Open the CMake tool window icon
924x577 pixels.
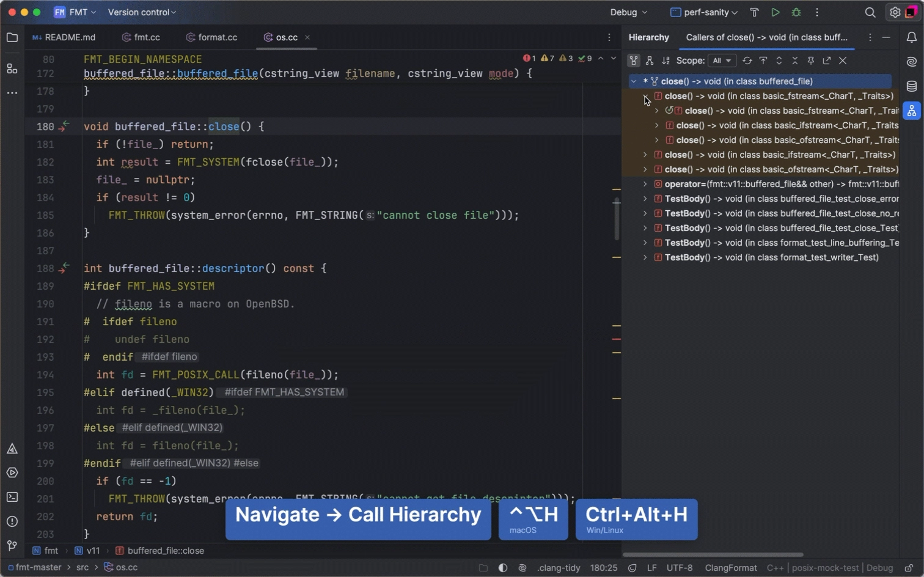click(x=12, y=449)
